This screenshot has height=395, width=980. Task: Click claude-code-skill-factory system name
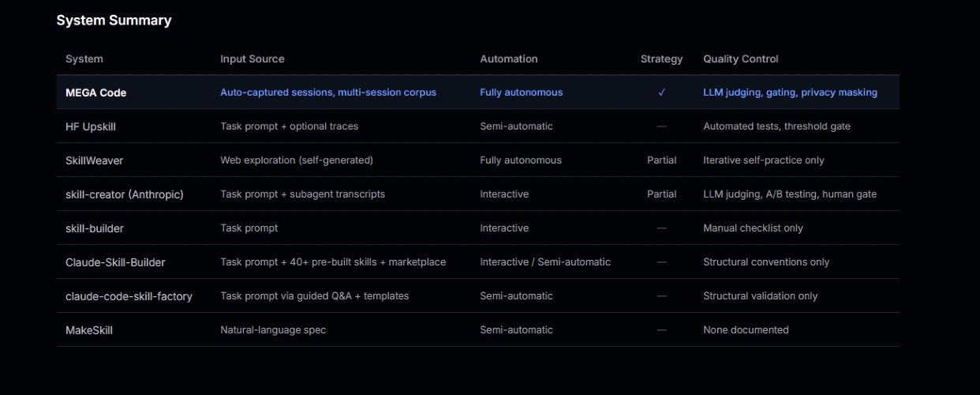click(x=129, y=296)
